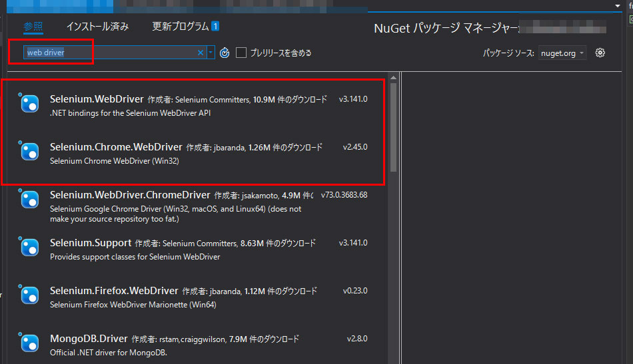Switch to the 参照 tab
The width and height of the screenshot is (633, 364).
pyautogui.click(x=33, y=27)
